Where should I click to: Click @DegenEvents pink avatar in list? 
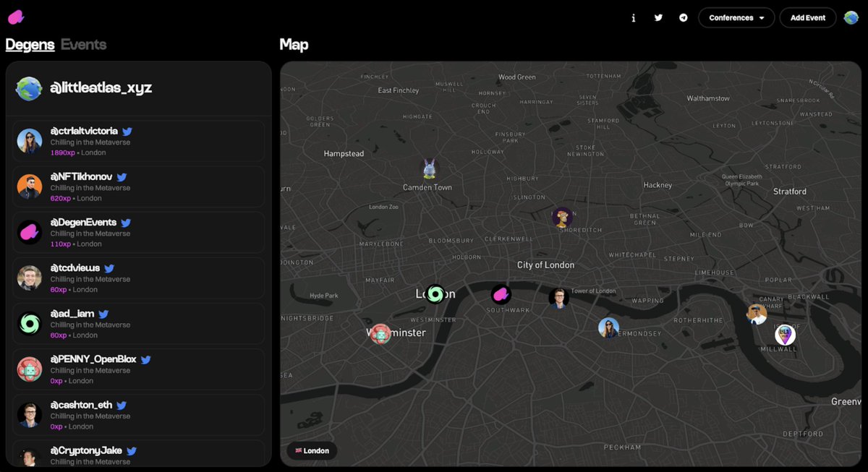pyautogui.click(x=30, y=232)
